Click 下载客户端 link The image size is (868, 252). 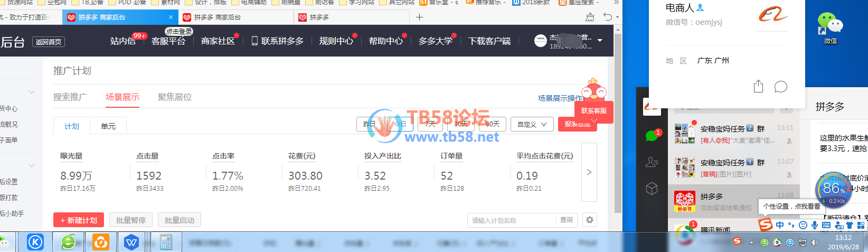pos(489,41)
